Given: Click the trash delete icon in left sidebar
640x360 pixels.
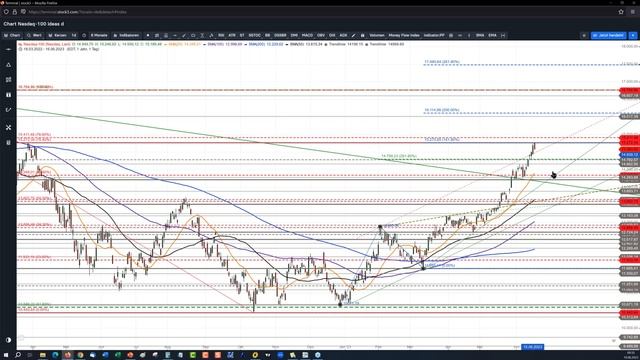Looking at the screenshot, I should tap(8, 142).
